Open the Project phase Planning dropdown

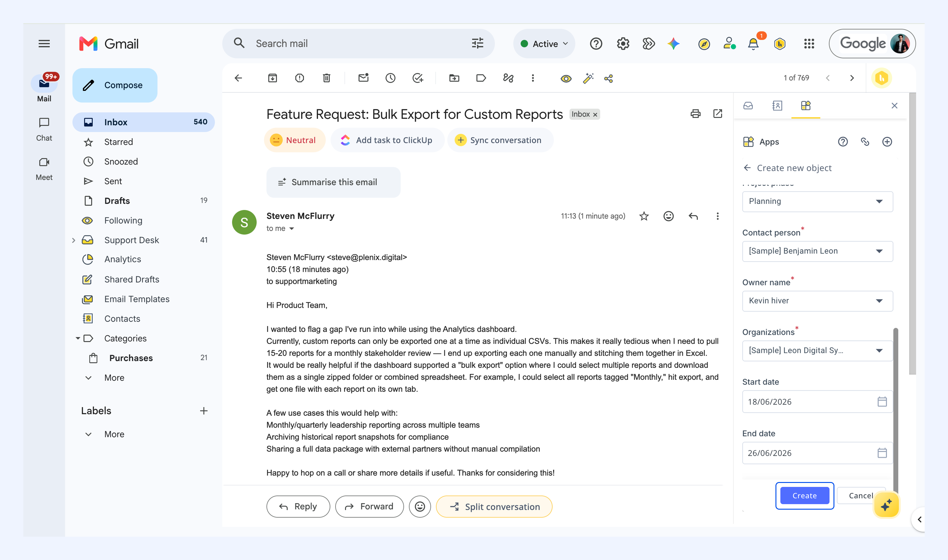pyautogui.click(x=818, y=201)
